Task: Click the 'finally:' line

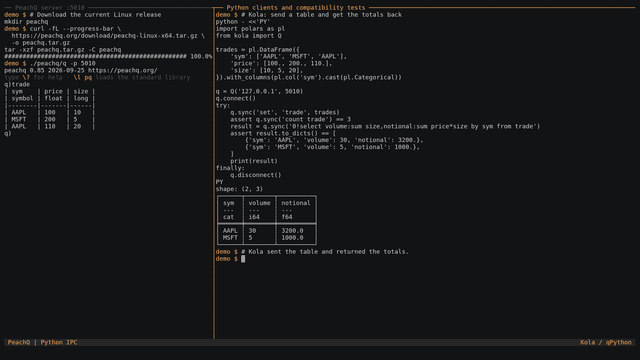Action: click(230, 168)
